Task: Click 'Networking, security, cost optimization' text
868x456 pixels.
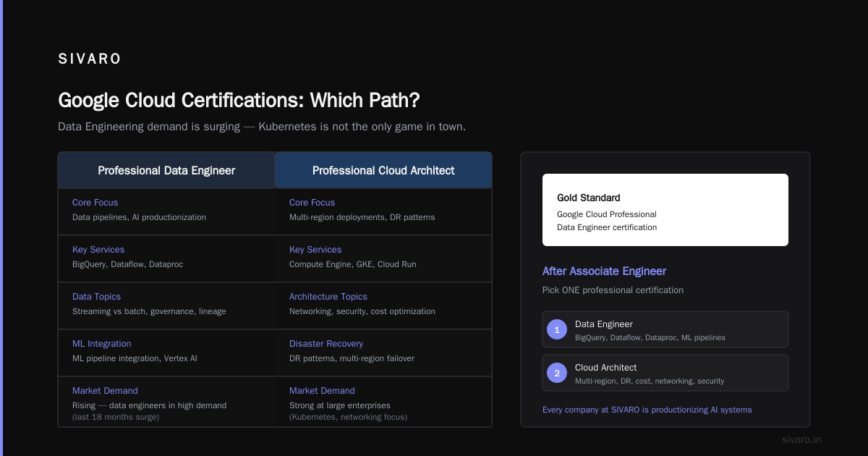Action: pos(362,311)
